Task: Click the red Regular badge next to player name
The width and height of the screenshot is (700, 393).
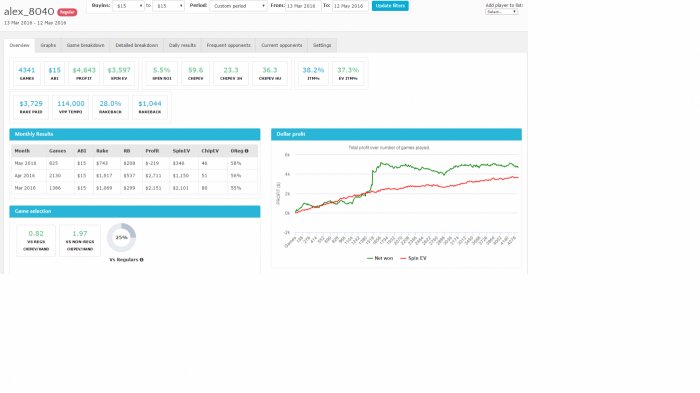Action: (x=67, y=12)
